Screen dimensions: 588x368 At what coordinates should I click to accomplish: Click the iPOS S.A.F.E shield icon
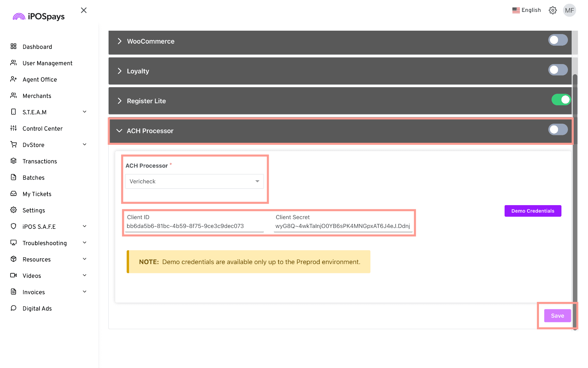coord(14,226)
